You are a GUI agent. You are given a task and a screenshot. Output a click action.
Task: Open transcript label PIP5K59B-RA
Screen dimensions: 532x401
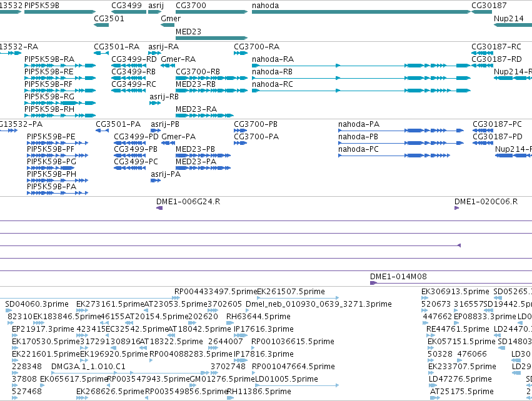click(x=49, y=59)
